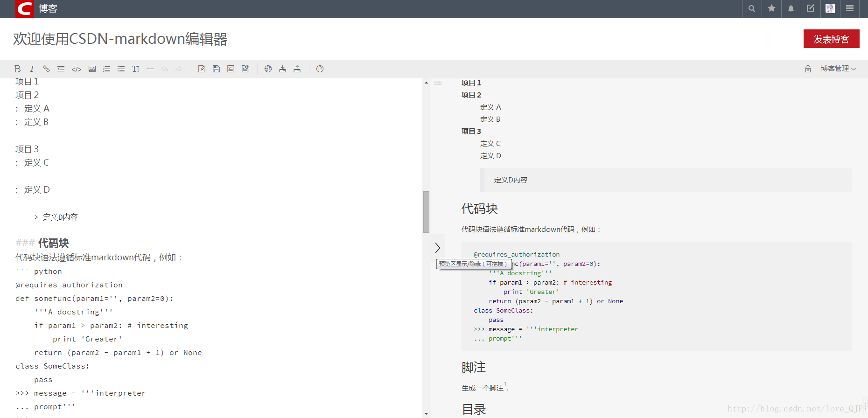Viewport: 868px width, 418px height.
Task: Open the article list icon in the toolbar
Action: point(231,69)
